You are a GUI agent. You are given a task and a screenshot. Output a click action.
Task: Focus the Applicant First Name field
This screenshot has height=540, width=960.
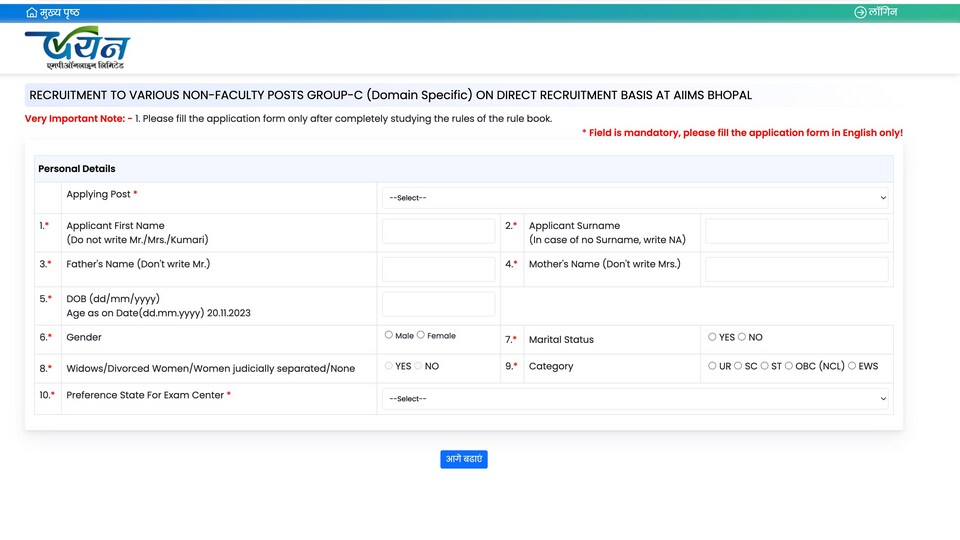438,231
